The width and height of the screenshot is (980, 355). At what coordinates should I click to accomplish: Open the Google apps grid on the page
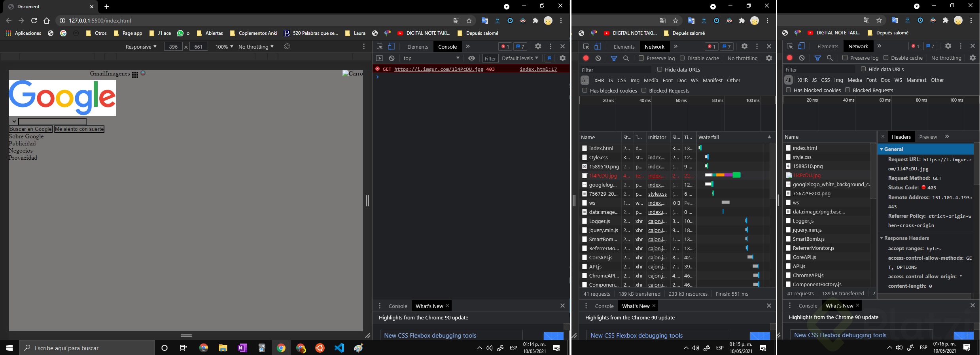pos(135,74)
